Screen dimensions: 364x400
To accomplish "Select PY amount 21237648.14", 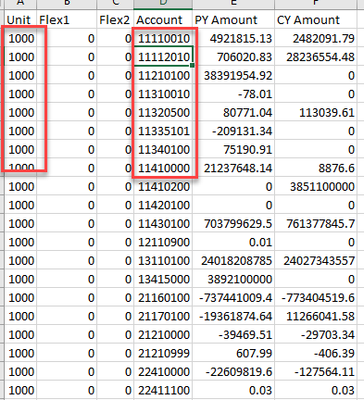I will 233,168.
